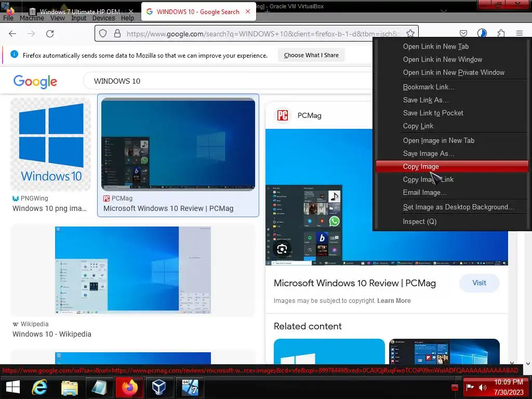Launch Internet Explorer from taskbar
The height and width of the screenshot is (399, 532).
tap(39, 387)
